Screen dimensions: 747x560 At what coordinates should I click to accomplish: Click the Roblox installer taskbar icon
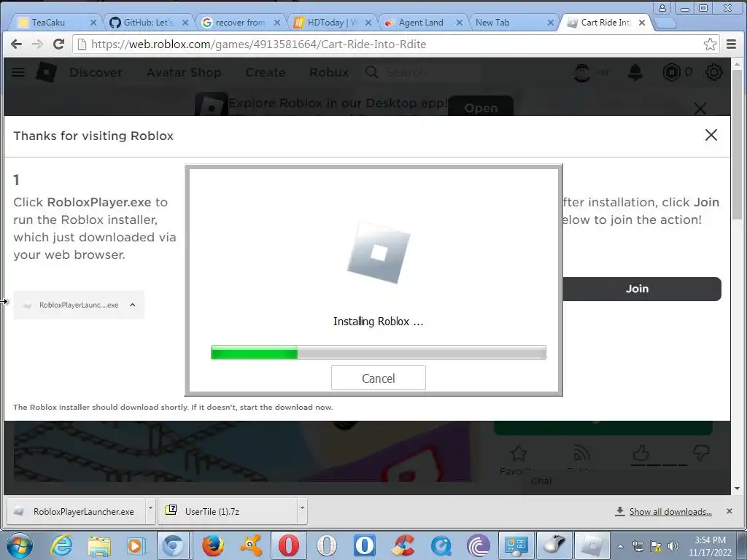[592, 545]
